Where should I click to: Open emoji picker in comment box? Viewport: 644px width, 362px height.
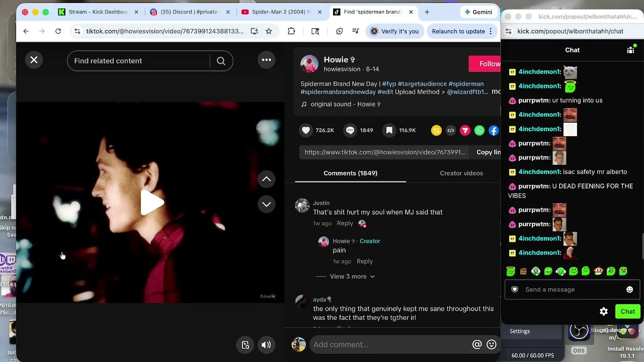pyautogui.click(x=492, y=344)
